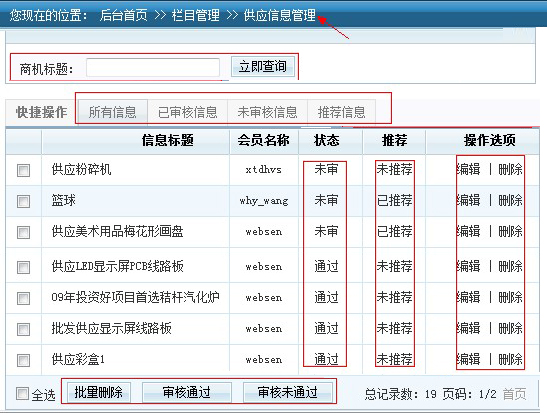Image resolution: width=547 pixels, height=413 pixels.
Task: Click the 信息标题 column header
Action: pyautogui.click(x=167, y=140)
